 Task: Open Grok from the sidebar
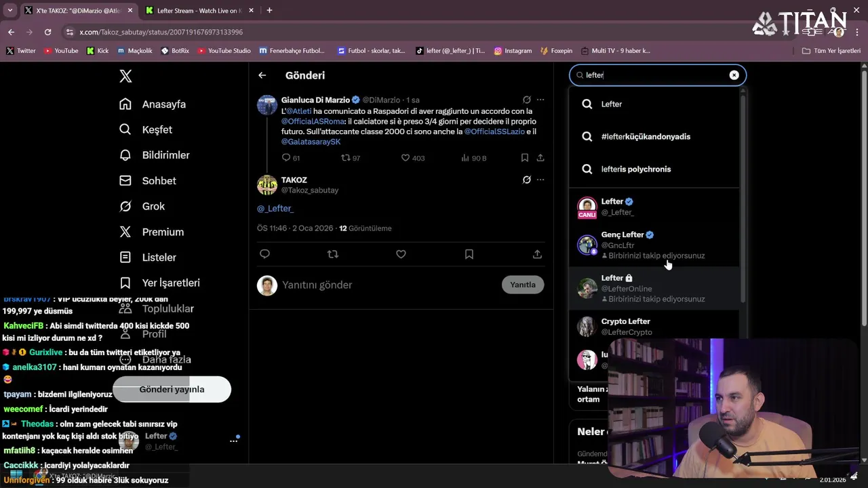click(142, 206)
